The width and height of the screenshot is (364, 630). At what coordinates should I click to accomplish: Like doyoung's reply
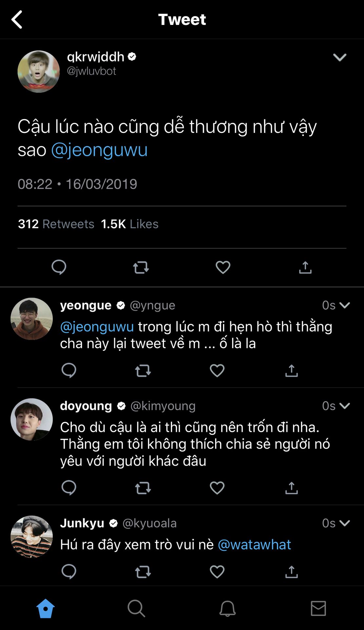click(x=217, y=488)
